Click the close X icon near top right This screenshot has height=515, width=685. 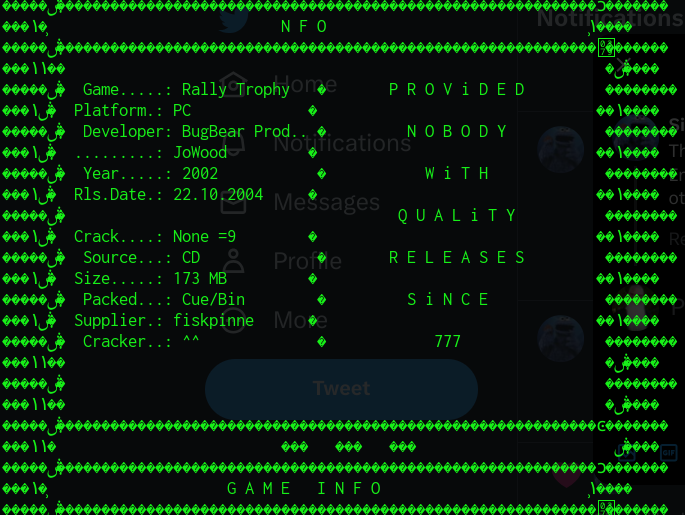(x=624, y=65)
